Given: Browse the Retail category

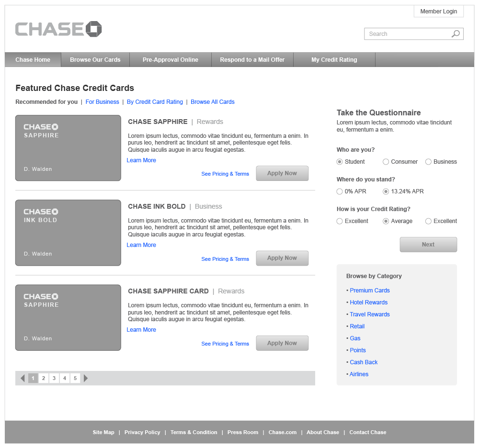Looking at the screenshot, I should pyautogui.click(x=357, y=326).
